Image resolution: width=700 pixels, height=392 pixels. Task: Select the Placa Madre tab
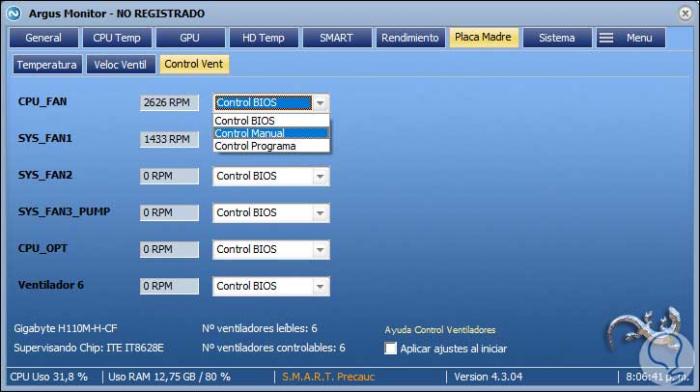point(483,38)
